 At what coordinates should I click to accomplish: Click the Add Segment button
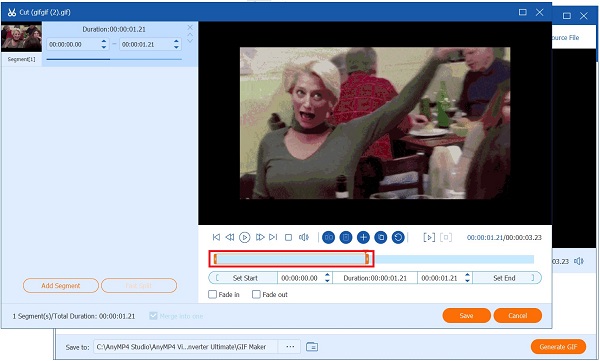pyautogui.click(x=61, y=286)
